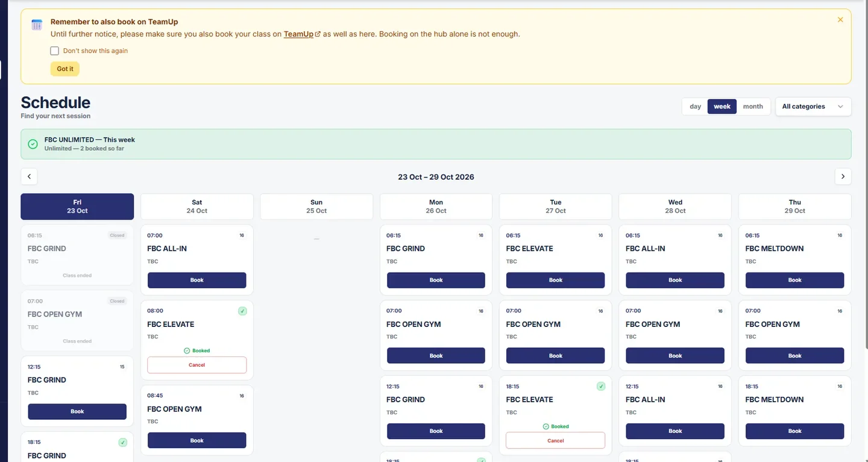Click the Got it button
Image resolution: width=868 pixels, height=462 pixels.
65,69
